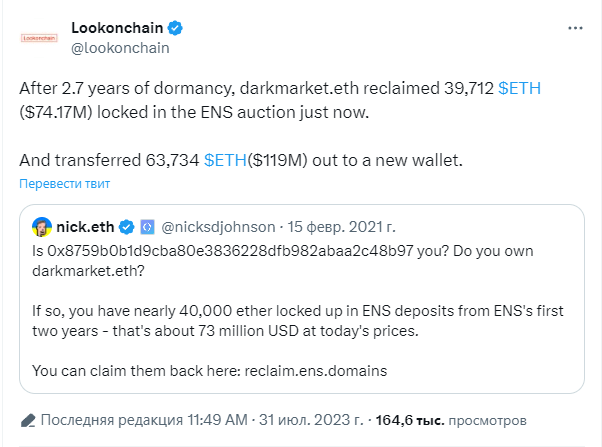Viewport: 602px width, 447px height.
Task: Click the square affiliate badge beside nick.eth
Action: click(x=147, y=227)
